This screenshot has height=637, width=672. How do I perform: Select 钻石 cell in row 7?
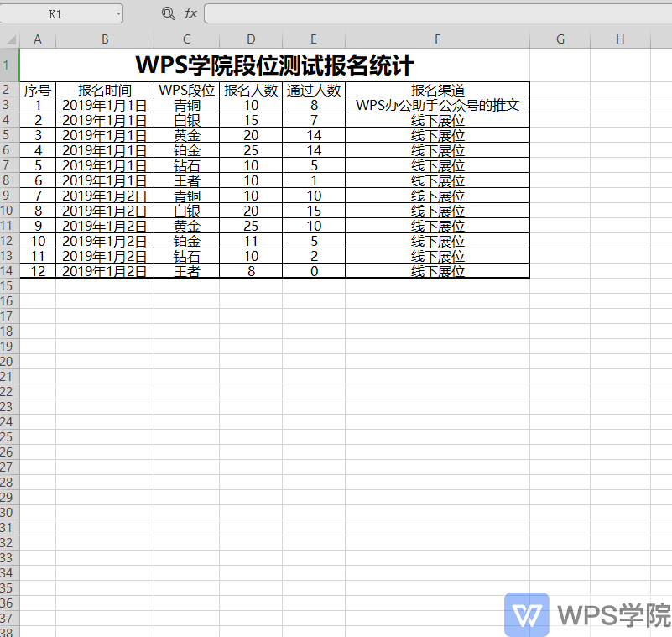(x=186, y=165)
